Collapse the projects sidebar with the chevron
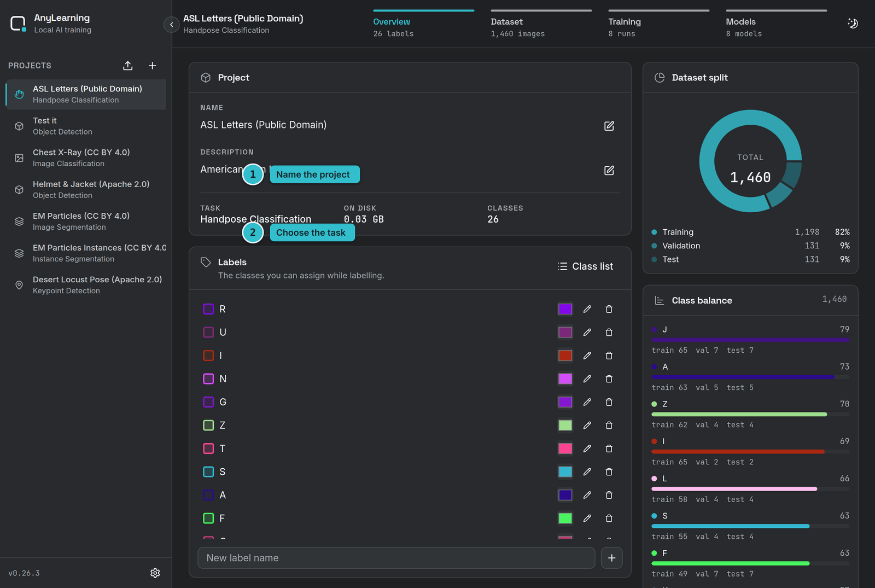The image size is (875, 588). pos(171,25)
